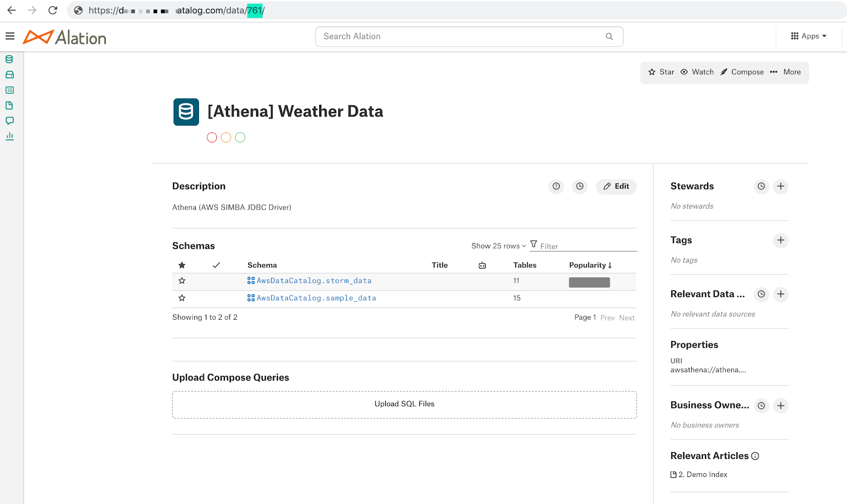Toggle Watch on this data source
The width and height of the screenshot is (847, 504).
pos(697,72)
